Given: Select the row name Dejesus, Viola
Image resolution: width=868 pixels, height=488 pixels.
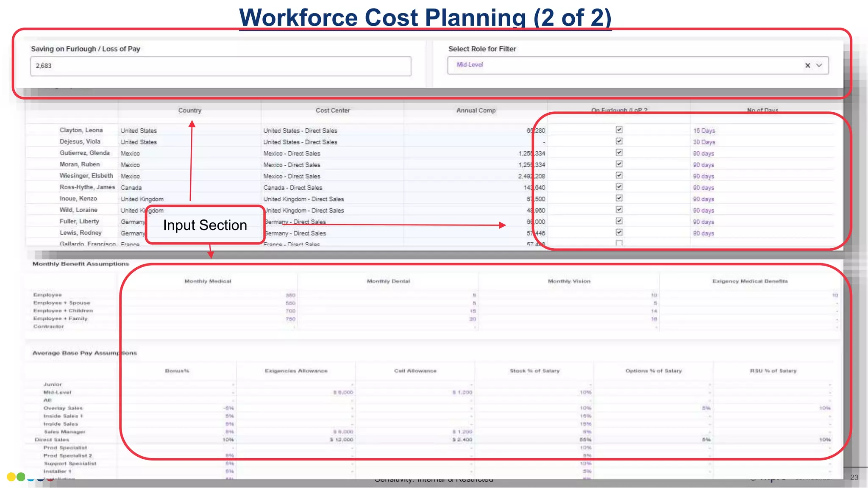Looking at the screenshot, I should click(x=80, y=141).
